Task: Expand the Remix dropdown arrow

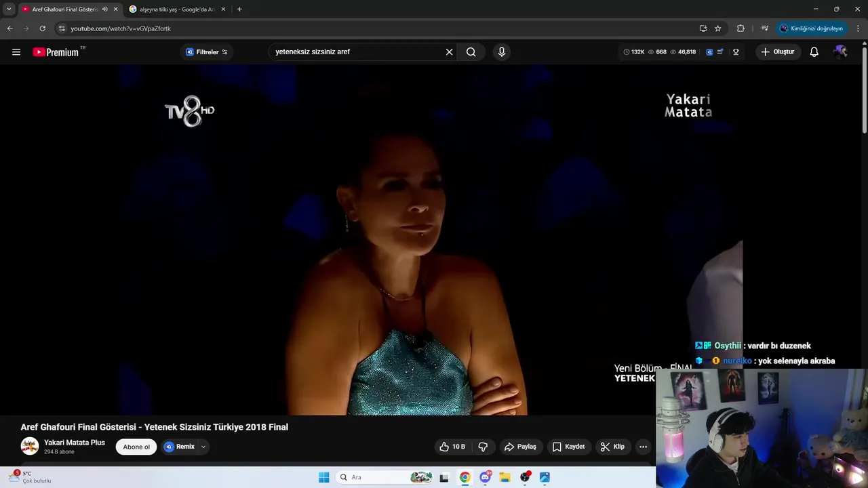Action: [203, 447]
